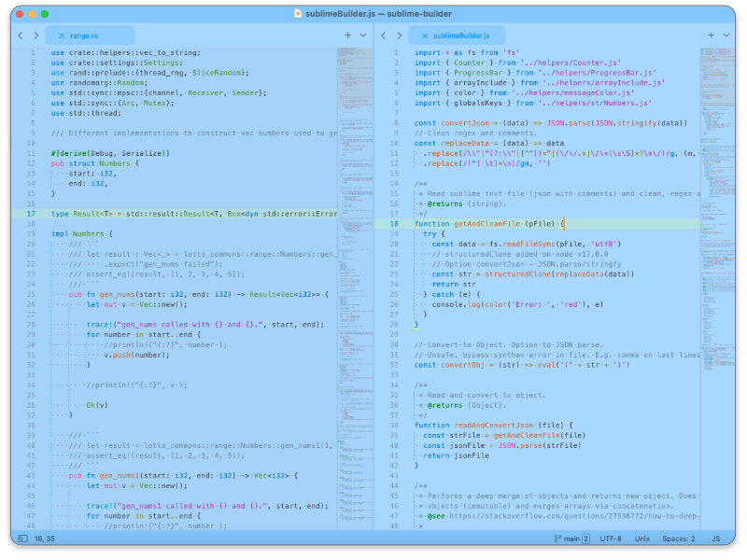747x560 pixels.
Task: Add a new tab in the range.rs pane
Action: (x=347, y=35)
